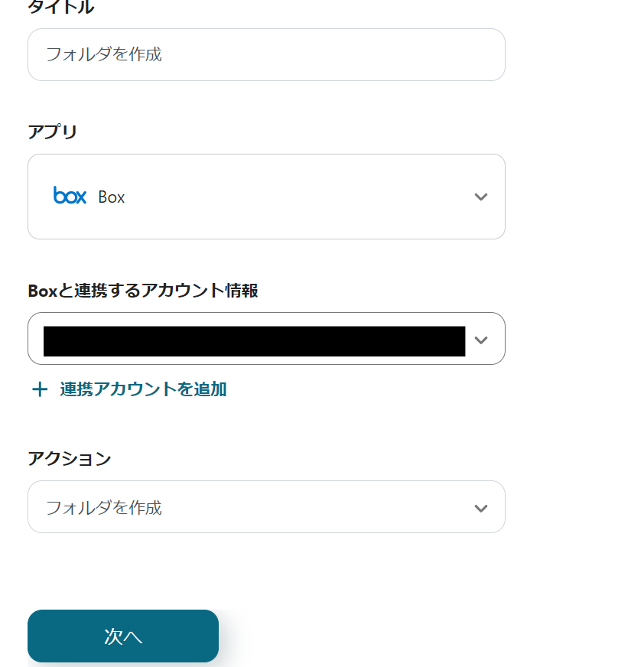The height and width of the screenshot is (667, 644).
Task: Click the empty right end of タイトル field
Action: pos(459,55)
